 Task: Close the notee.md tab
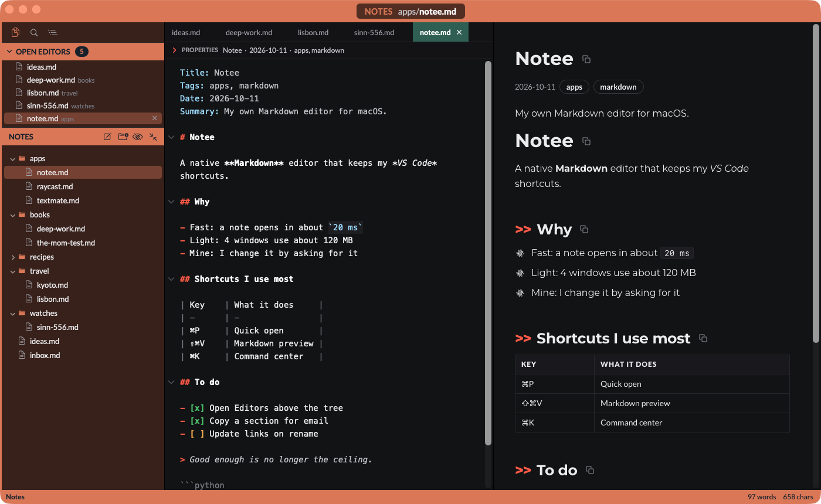tap(459, 32)
